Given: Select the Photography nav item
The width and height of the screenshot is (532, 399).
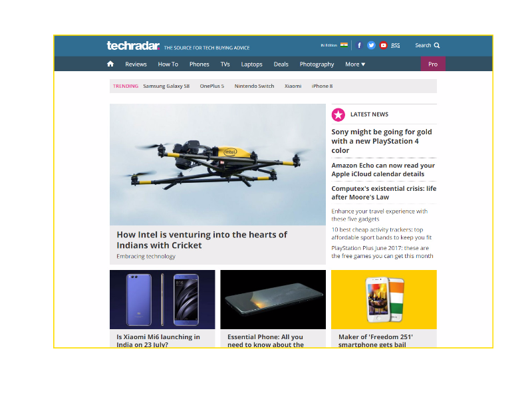Looking at the screenshot, I should pos(317,65).
